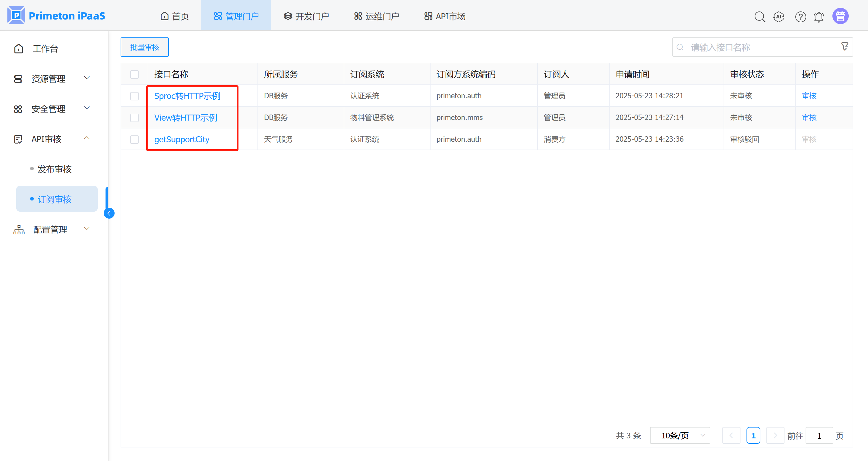868x461 pixels.
Task: Open 发布审核 in the sidebar
Action: click(x=54, y=169)
